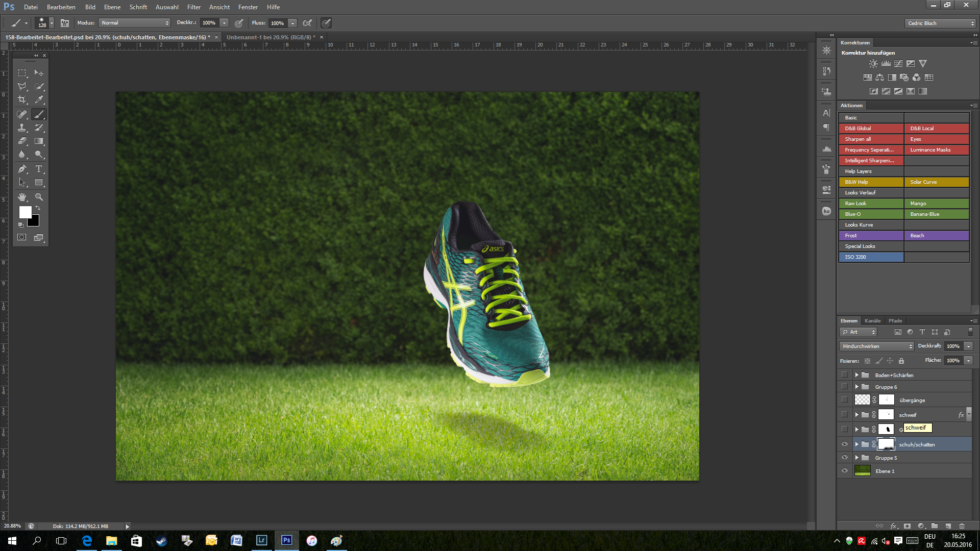
Task: Select the Pen tool
Action: pyautogui.click(x=22, y=169)
